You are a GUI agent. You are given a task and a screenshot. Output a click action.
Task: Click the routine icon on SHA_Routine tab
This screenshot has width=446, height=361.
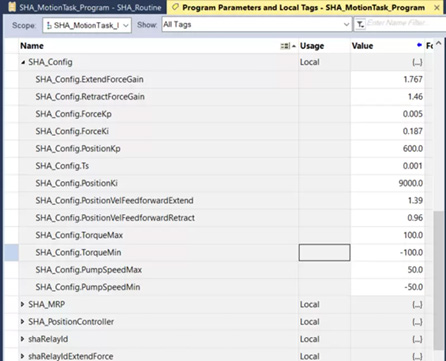(x=12, y=7)
